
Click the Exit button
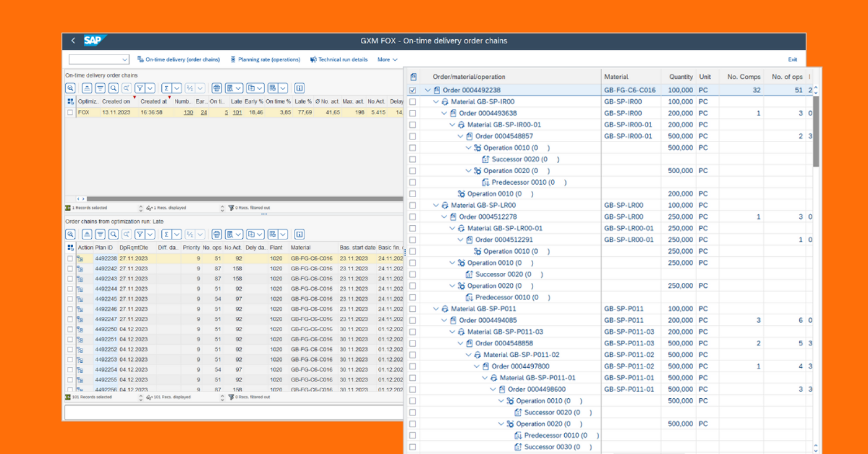click(792, 60)
